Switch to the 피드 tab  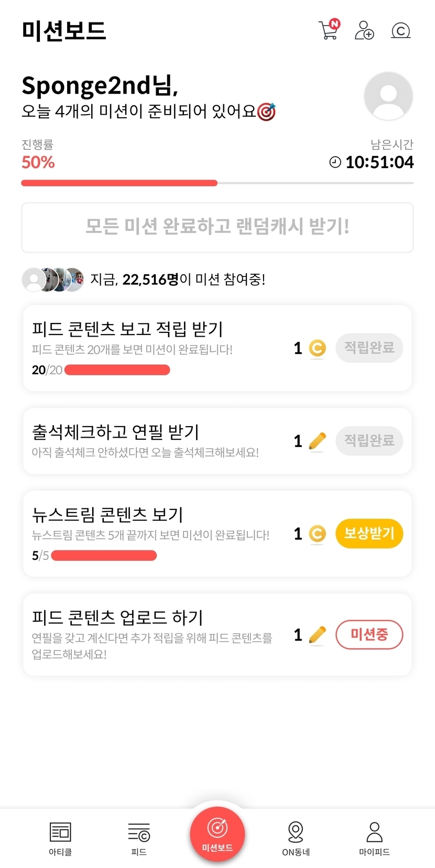point(139,838)
